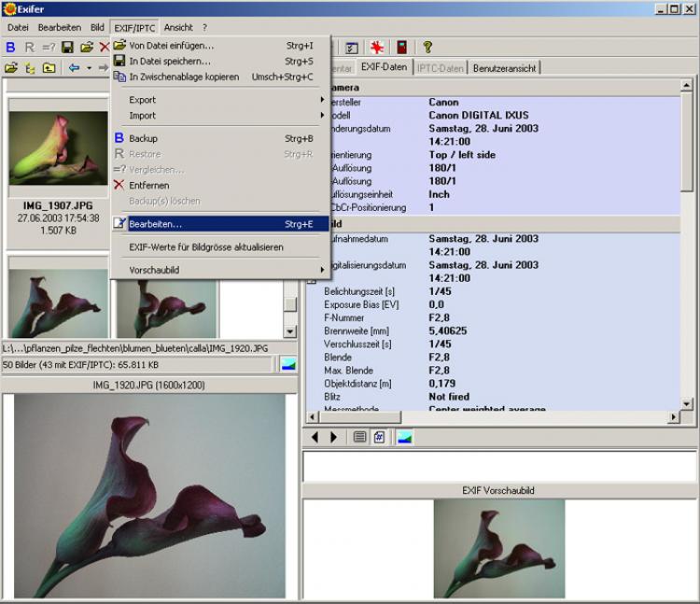Click the checklist options toolbar icon
The width and height of the screenshot is (700, 604).
click(x=352, y=47)
